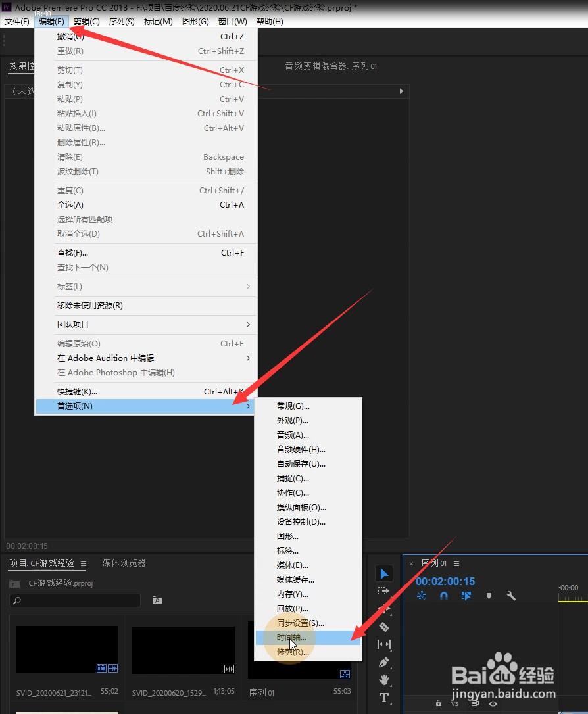Open the 帮助(H) menu
Screen dimensions: 588x714
(x=270, y=22)
